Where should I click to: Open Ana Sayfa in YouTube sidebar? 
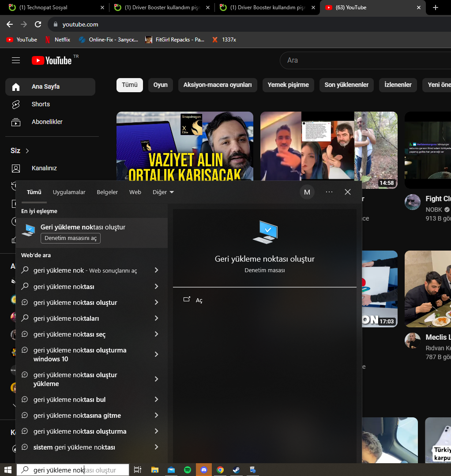[50, 86]
